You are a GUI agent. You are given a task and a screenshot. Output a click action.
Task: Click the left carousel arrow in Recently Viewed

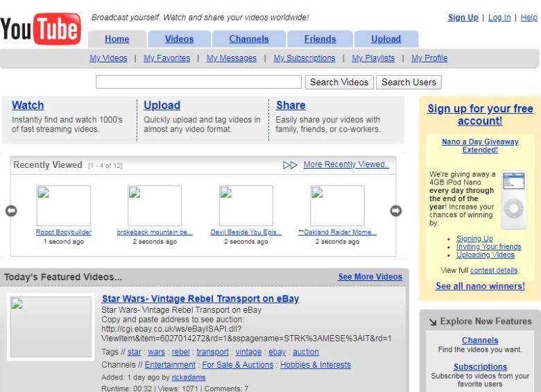11,211
